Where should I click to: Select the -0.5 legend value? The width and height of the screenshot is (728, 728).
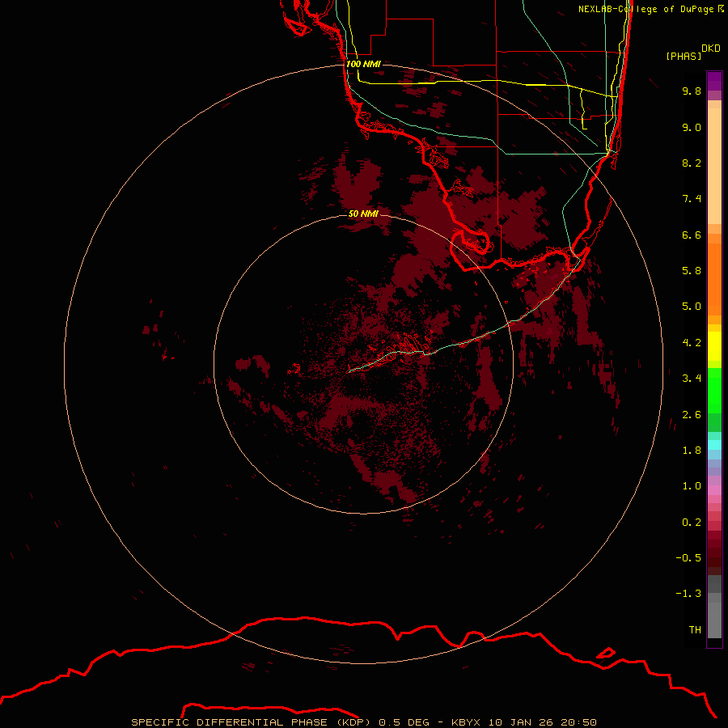[688, 558]
